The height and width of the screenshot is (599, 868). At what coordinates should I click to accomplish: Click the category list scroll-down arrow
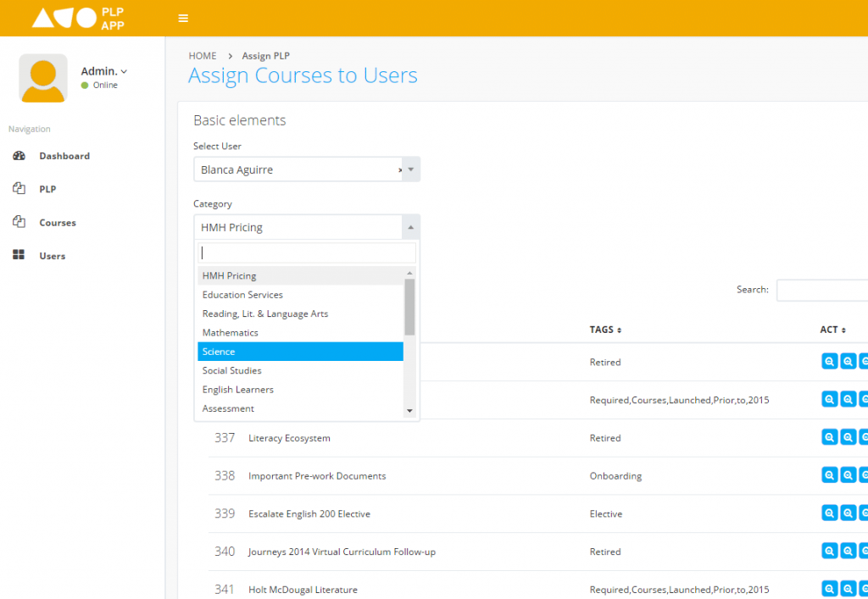(409, 410)
